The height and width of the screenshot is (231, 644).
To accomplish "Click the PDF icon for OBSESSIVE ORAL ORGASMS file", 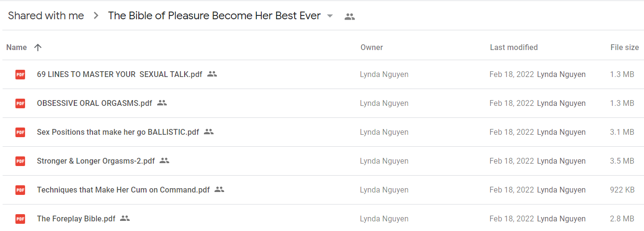I will click(20, 103).
